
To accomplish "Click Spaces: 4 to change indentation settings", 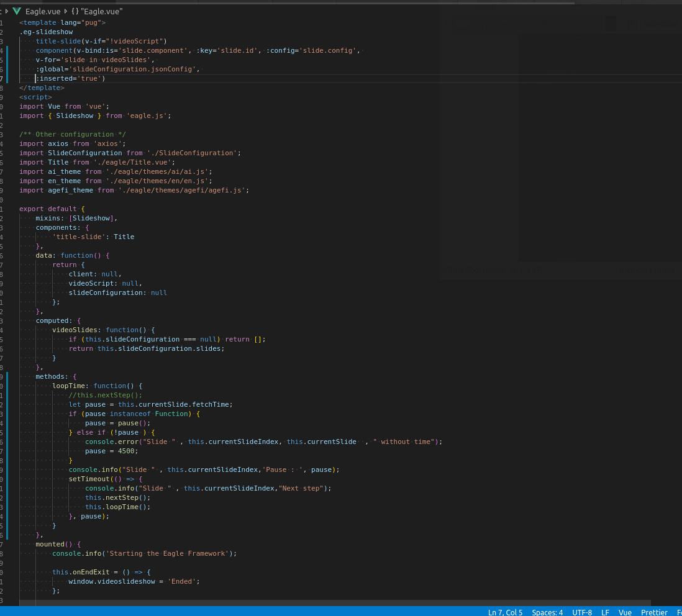I will (547, 612).
